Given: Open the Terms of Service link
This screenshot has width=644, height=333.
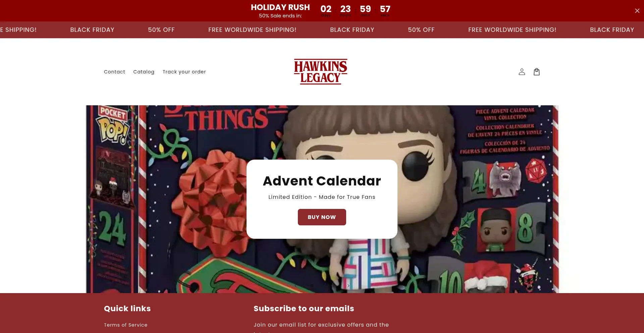Looking at the screenshot, I should point(125,325).
